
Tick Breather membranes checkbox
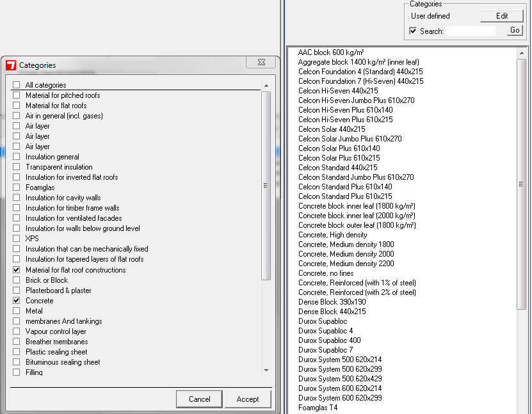[x=16, y=342]
